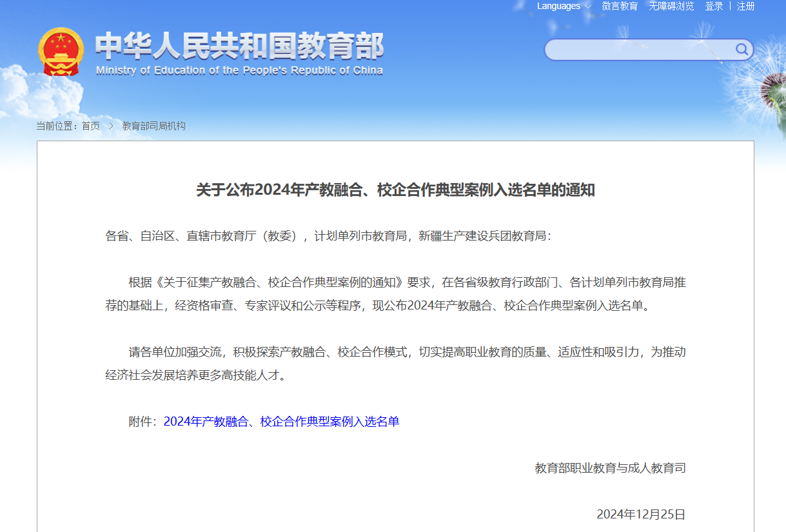This screenshot has width=786, height=532.
Task: Click the search magnifier icon
Action: click(x=742, y=49)
